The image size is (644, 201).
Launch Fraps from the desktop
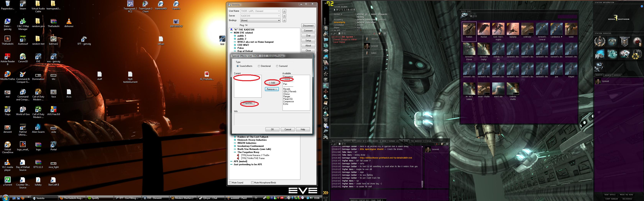[7, 111]
